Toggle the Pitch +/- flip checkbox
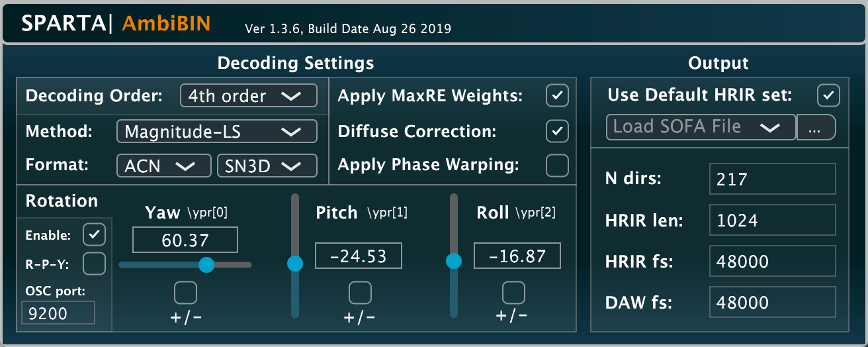The image size is (868, 347). (360, 292)
